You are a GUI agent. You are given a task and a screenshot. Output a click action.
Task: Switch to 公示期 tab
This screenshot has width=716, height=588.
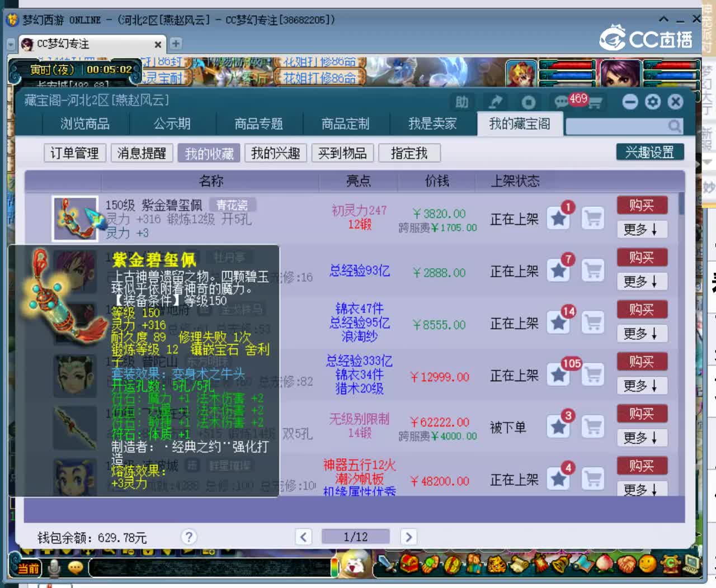(172, 124)
